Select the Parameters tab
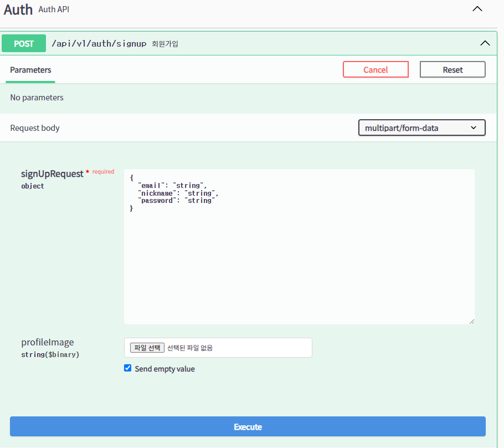This screenshot has height=448, width=504. click(30, 70)
